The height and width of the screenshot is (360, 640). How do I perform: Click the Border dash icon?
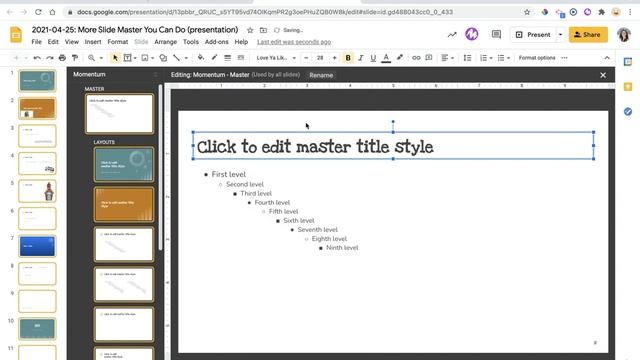241,58
